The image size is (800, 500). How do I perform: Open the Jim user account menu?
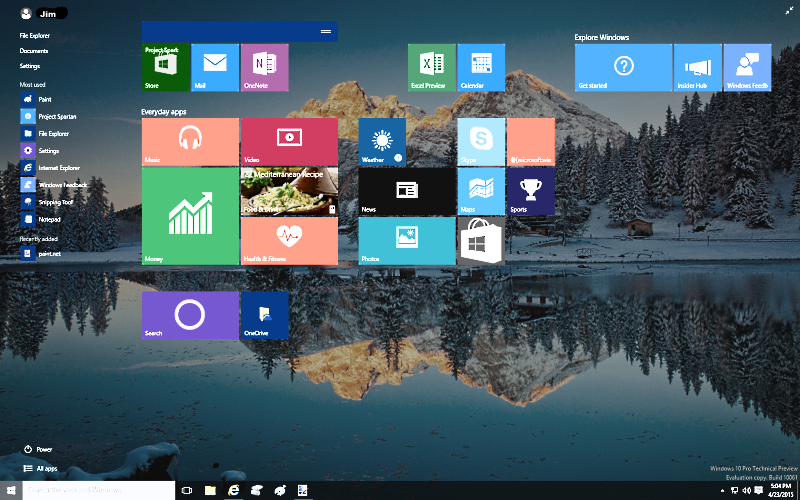(x=44, y=14)
